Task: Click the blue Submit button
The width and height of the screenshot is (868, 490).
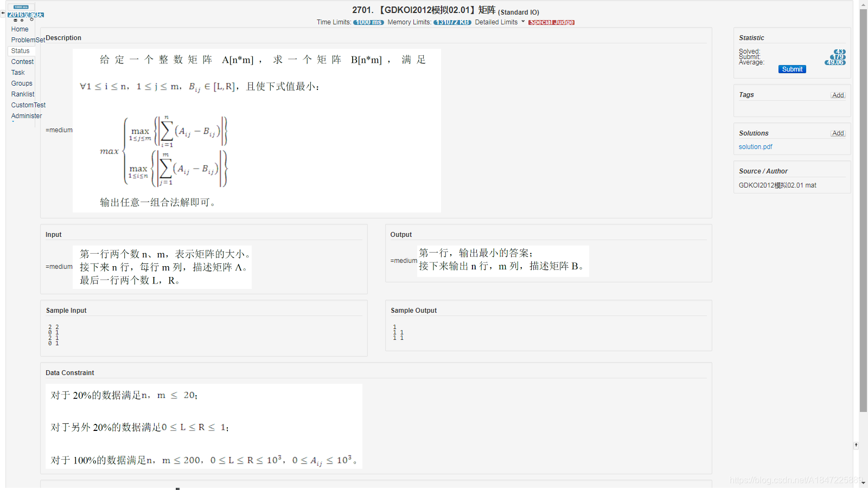Action: (x=792, y=69)
